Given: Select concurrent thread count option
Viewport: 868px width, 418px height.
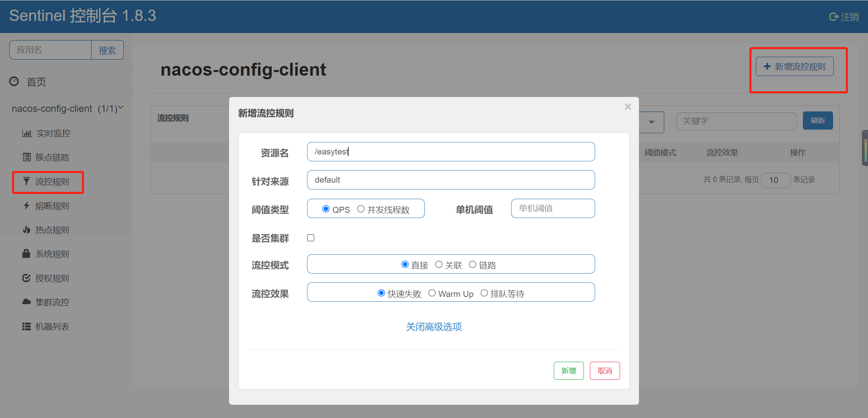Looking at the screenshot, I should point(361,209).
